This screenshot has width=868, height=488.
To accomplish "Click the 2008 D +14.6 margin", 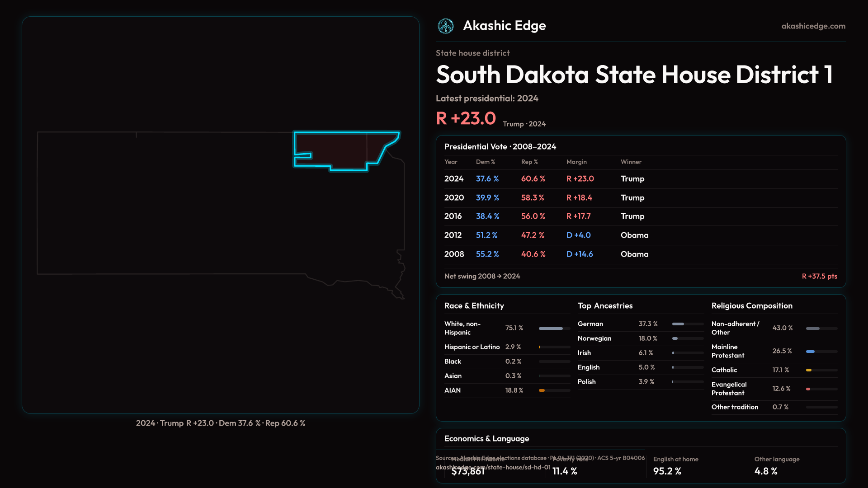I will coord(580,254).
